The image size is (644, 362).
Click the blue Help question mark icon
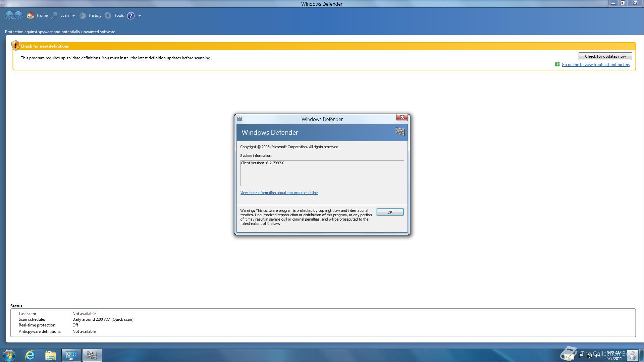pos(131,16)
